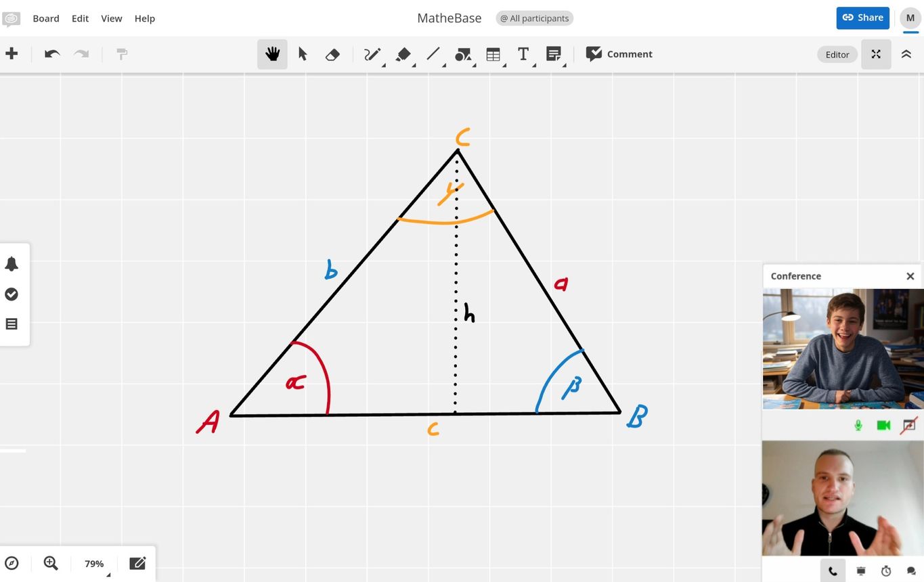
Task: Click the smiling boy video thumbnail
Action: 843,349
